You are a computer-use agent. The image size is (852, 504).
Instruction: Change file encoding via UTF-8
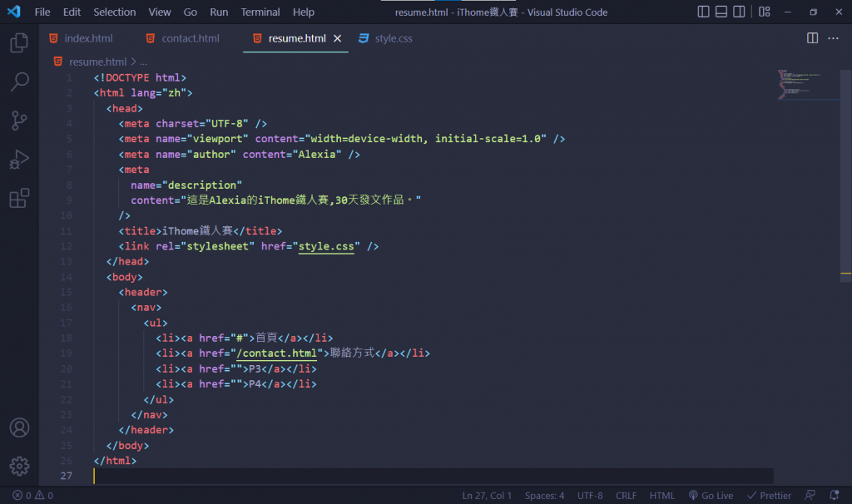point(590,496)
